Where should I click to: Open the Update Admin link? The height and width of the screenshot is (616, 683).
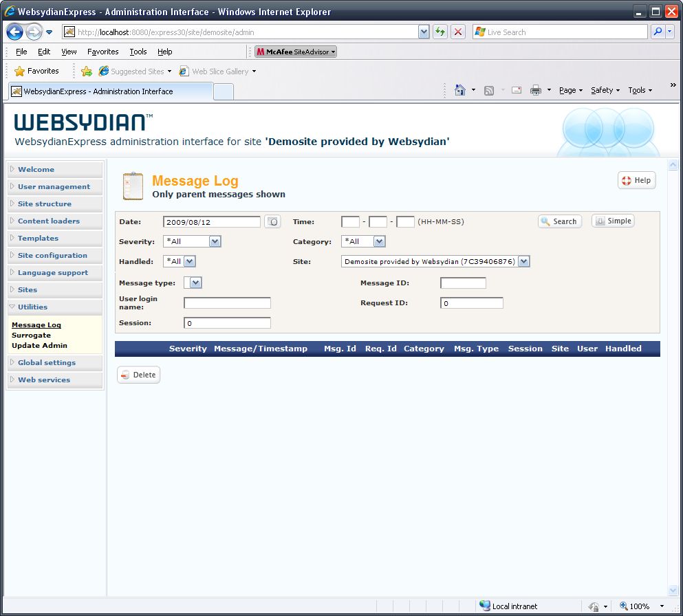[40, 345]
